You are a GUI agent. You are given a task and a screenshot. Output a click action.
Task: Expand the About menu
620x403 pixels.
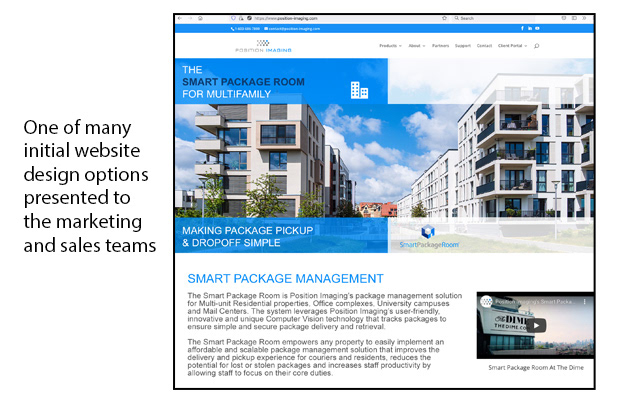click(417, 46)
